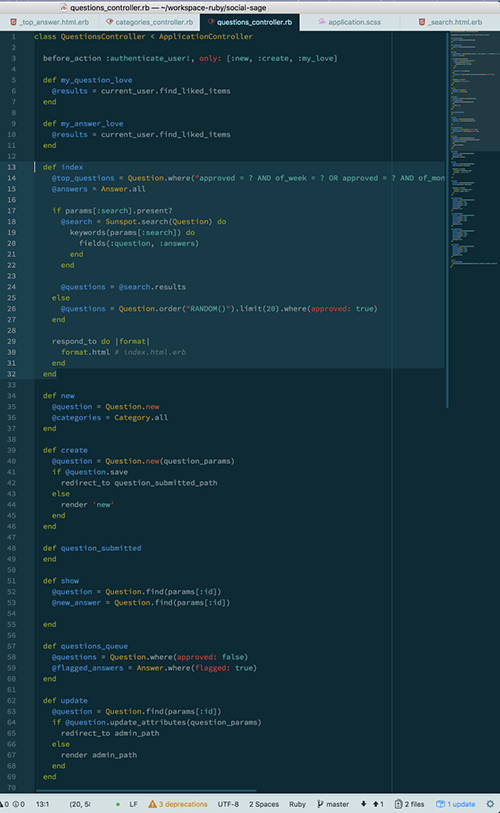Change the LF line ending setting
The image size is (500, 813).
(x=133, y=804)
